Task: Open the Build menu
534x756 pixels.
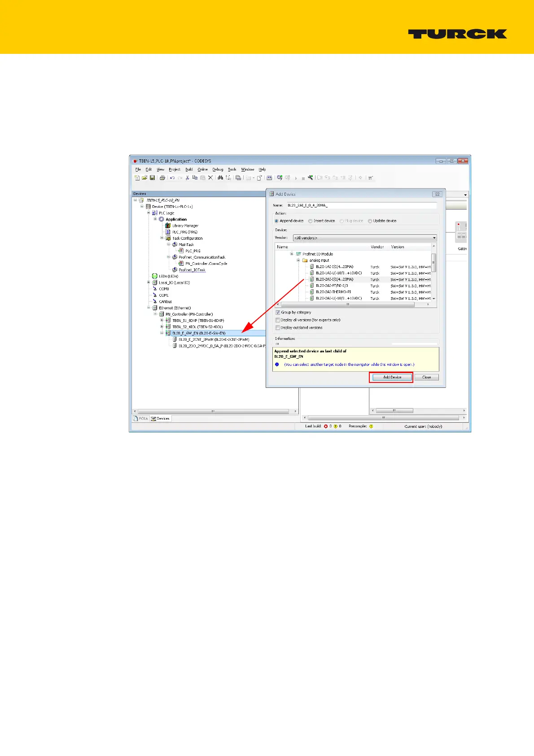Action: click(x=189, y=169)
